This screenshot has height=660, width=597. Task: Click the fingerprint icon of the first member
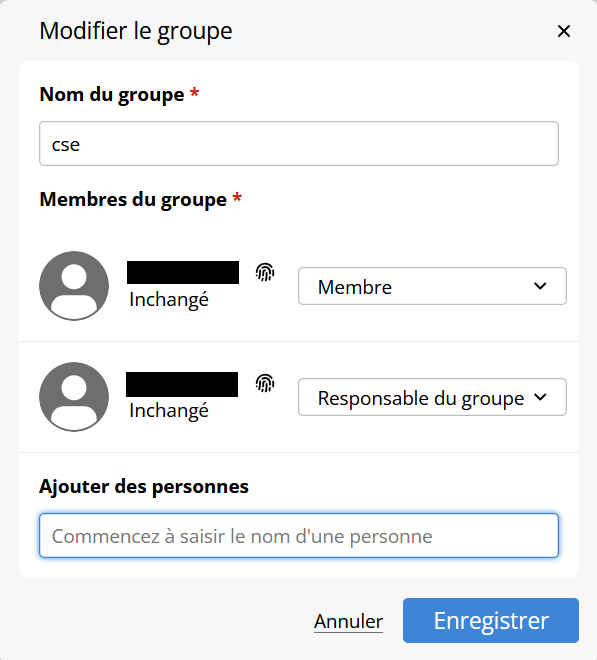click(265, 272)
